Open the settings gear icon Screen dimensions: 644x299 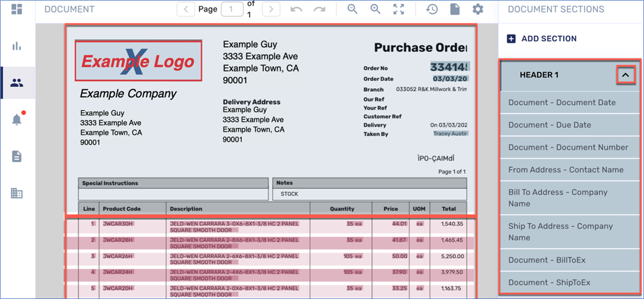[x=478, y=9]
